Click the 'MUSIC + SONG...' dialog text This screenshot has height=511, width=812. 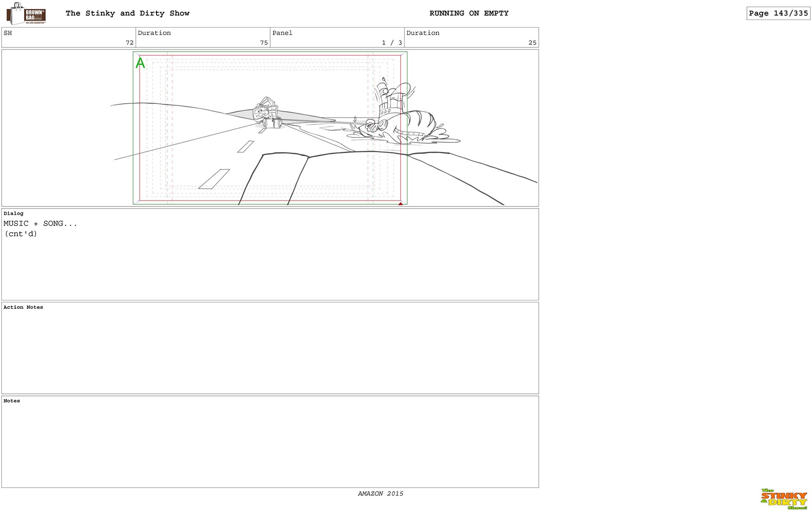pyautogui.click(x=41, y=223)
